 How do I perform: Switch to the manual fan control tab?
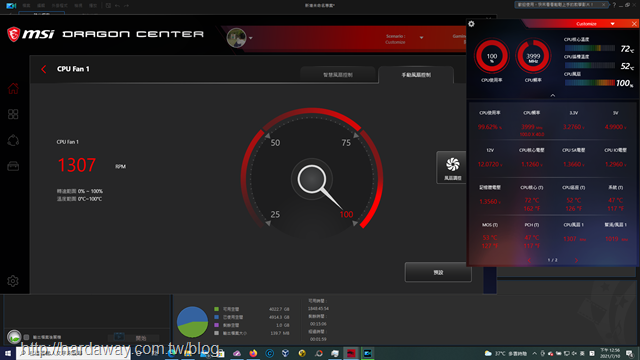point(416,75)
